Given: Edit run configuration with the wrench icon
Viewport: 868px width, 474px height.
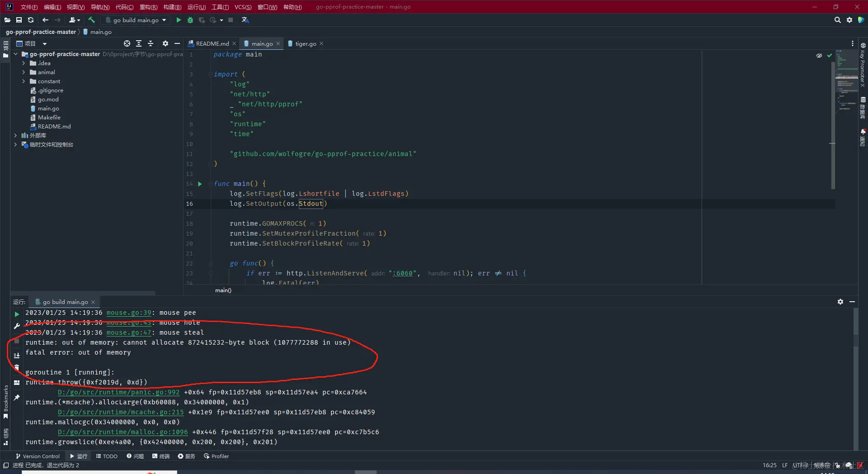Looking at the screenshot, I should click(x=17, y=326).
